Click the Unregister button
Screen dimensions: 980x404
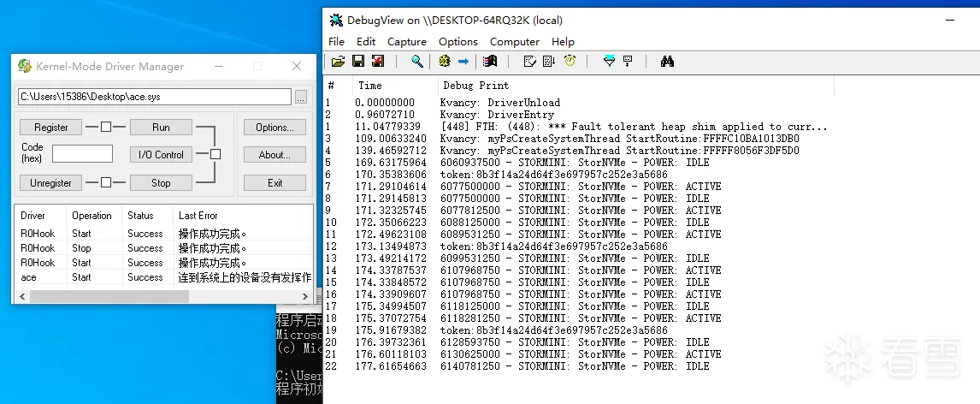(51, 182)
